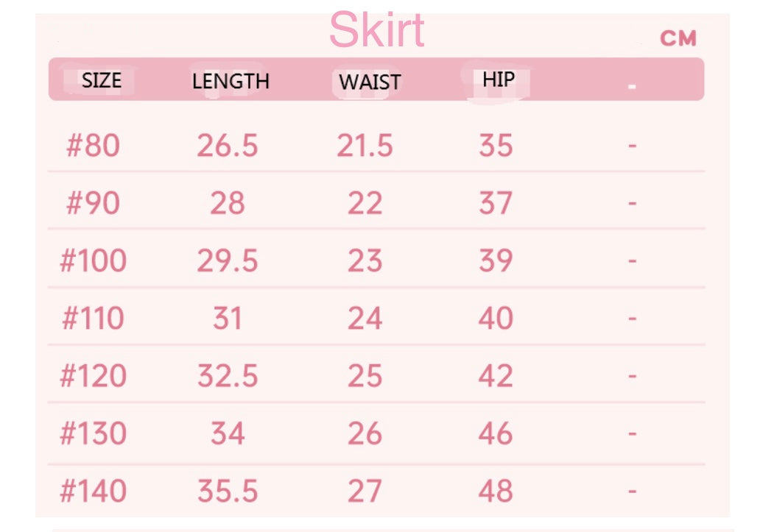Click the #80 size row label
763x532 pixels.
(x=93, y=146)
